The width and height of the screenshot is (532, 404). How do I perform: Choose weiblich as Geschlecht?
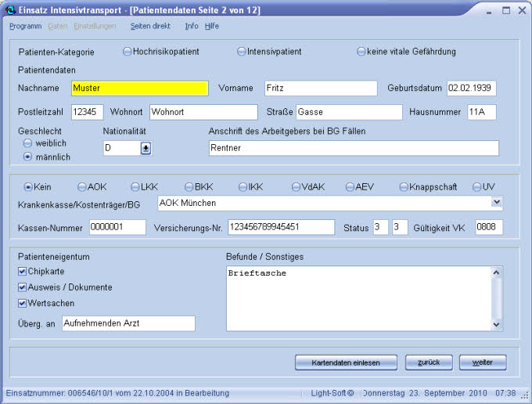(x=27, y=143)
